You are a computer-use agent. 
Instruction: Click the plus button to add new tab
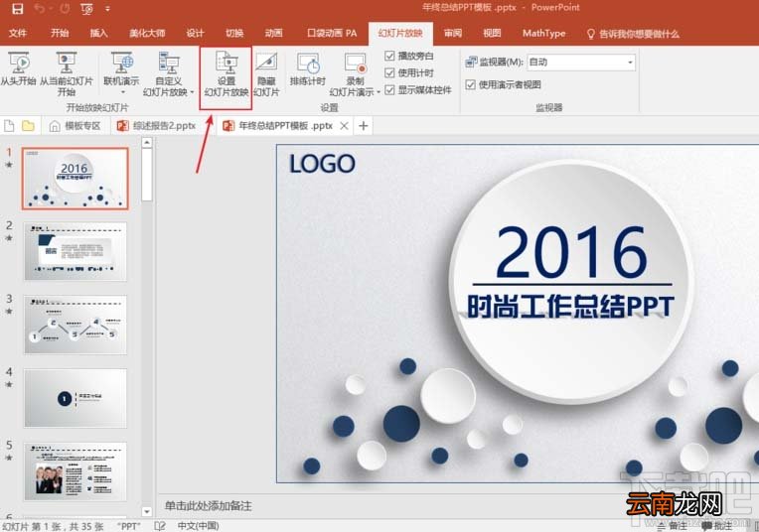[x=363, y=126]
